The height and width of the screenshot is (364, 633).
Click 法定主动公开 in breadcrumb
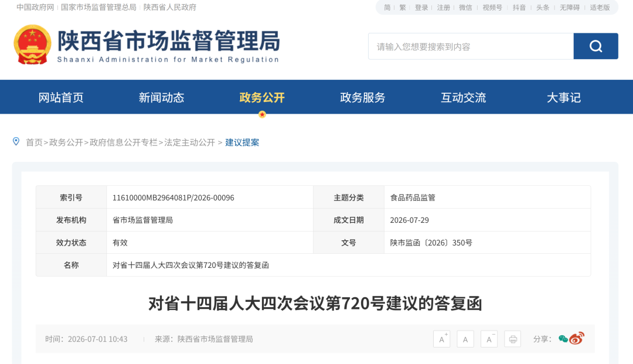click(x=189, y=142)
